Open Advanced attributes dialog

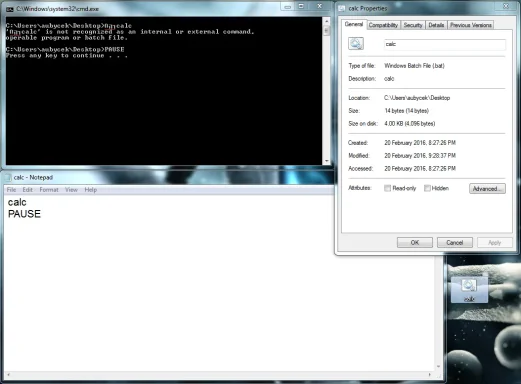pyautogui.click(x=487, y=188)
